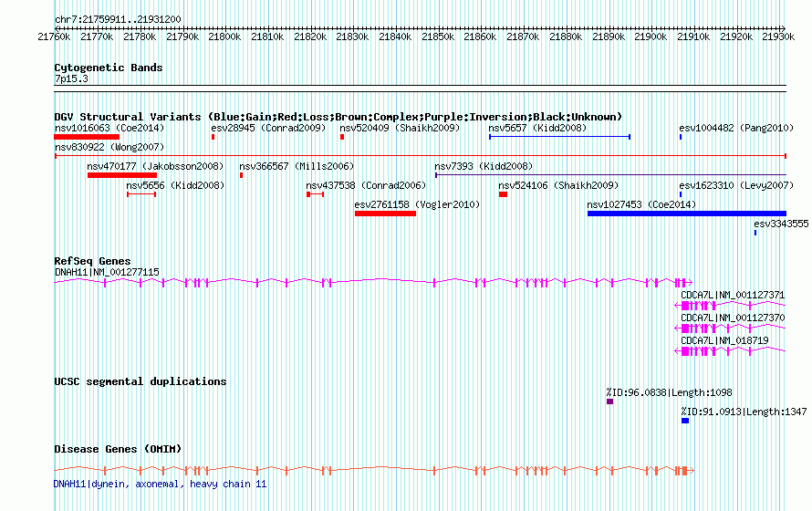Click the esv28945 (Conrad2009) small red marker

[x=213, y=137]
